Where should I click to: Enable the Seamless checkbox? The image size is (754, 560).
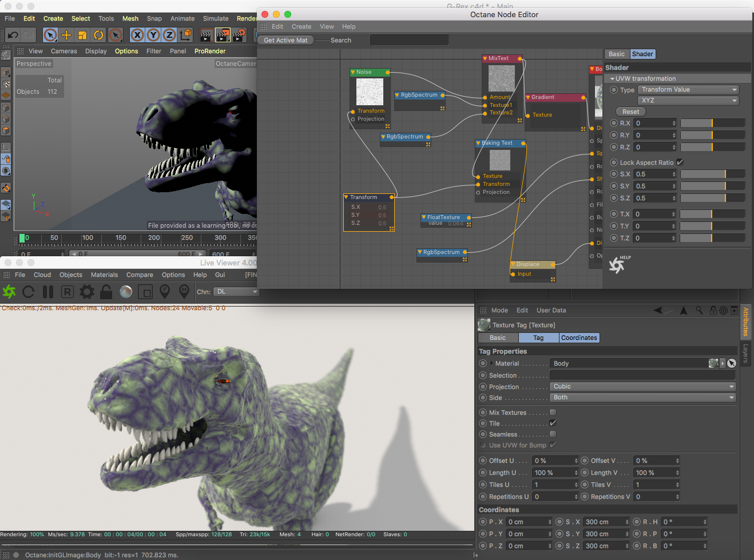click(553, 434)
